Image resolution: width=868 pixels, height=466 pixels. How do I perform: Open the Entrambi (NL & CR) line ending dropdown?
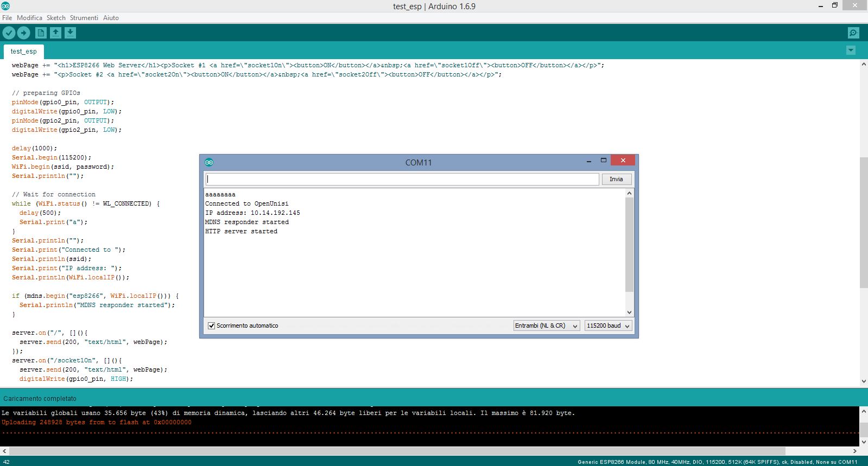tap(547, 325)
